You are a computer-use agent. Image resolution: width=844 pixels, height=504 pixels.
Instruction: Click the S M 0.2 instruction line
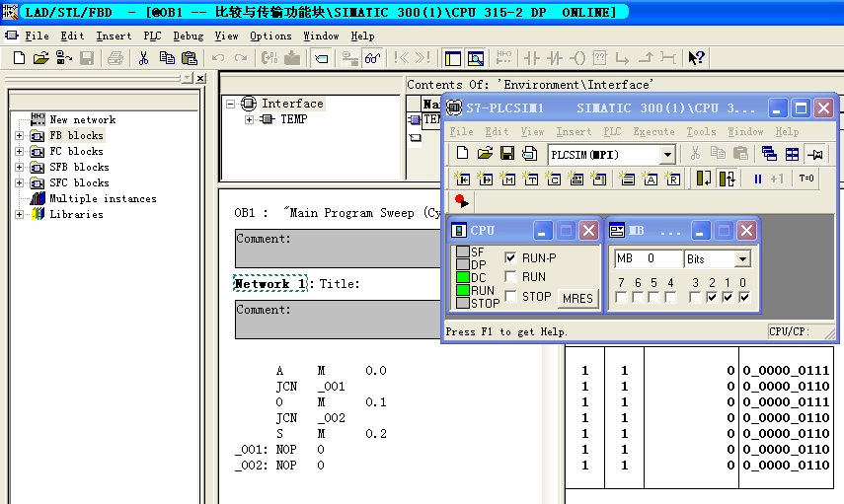(x=332, y=434)
